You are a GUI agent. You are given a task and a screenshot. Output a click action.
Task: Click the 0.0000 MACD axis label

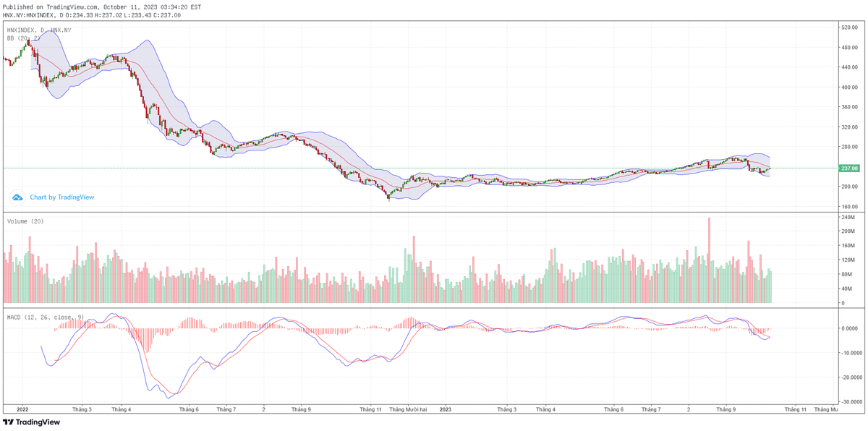[x=848, y=328]
